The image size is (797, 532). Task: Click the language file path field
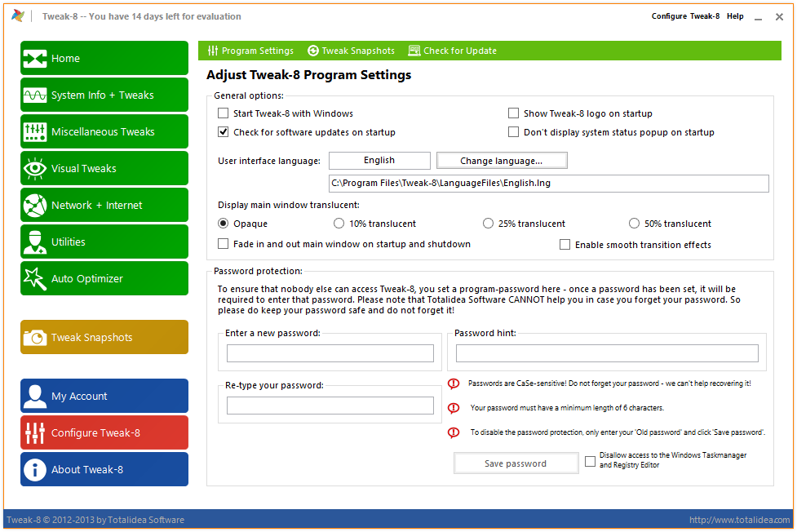548,183
